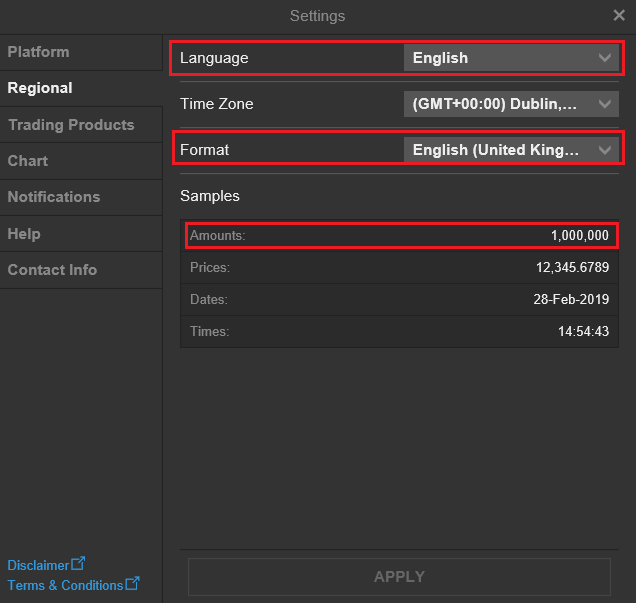
Task: Click external-link icon beside Terms & Conditions
Action: pos(132,583)
